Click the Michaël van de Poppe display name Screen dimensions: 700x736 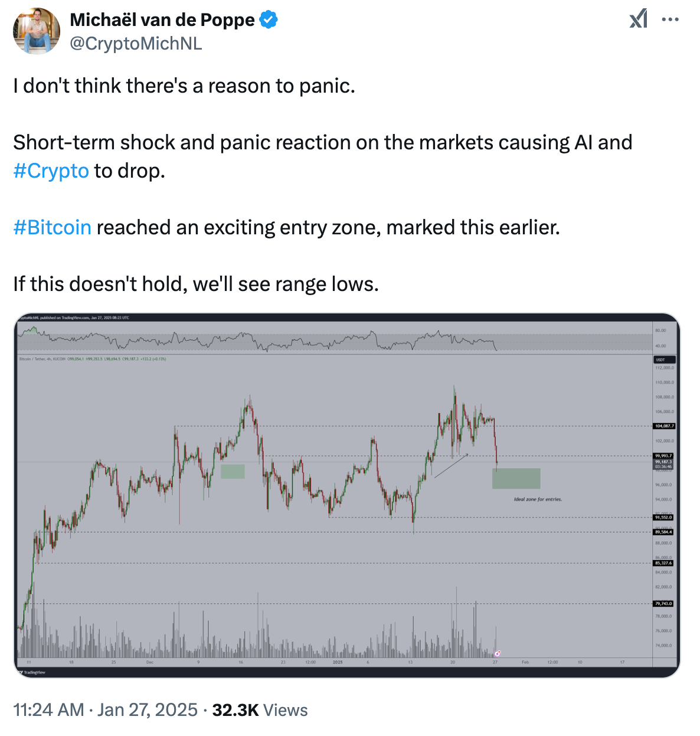(162, 20)
